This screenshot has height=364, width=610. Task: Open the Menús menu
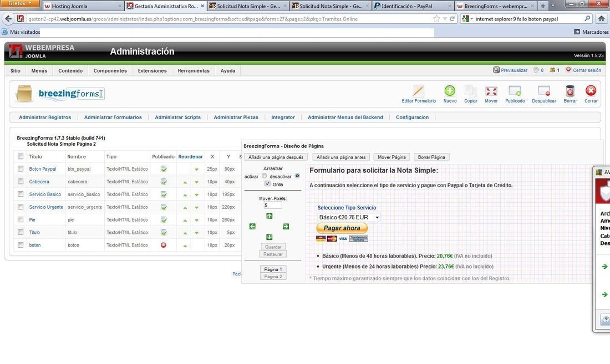coord(39,71)
